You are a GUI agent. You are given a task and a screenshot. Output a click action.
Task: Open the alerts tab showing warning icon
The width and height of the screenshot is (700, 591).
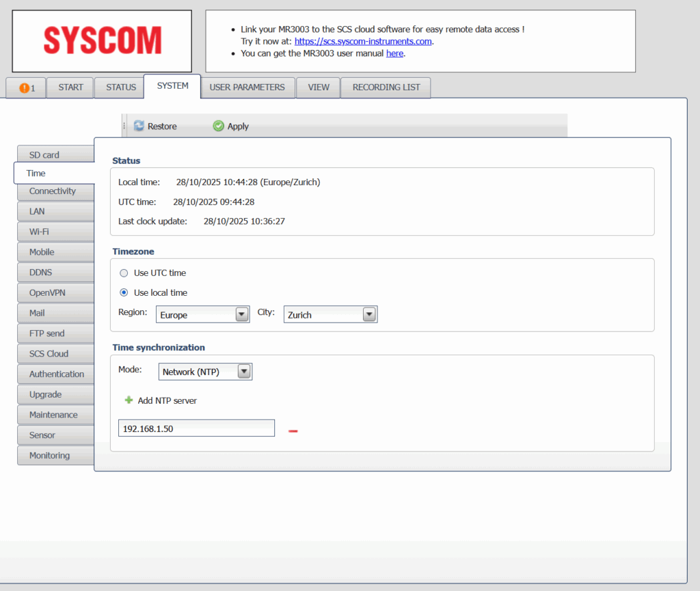pos(25,87)
